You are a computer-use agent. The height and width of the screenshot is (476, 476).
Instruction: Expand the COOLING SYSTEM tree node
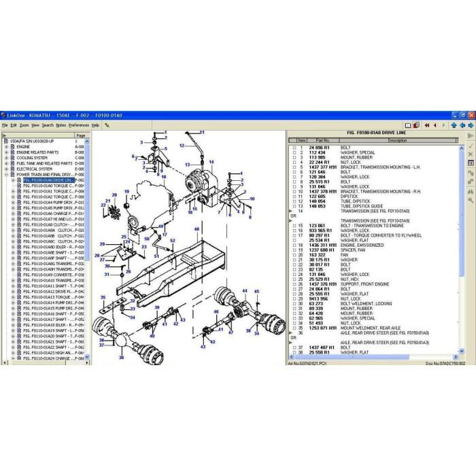(6, 158)
